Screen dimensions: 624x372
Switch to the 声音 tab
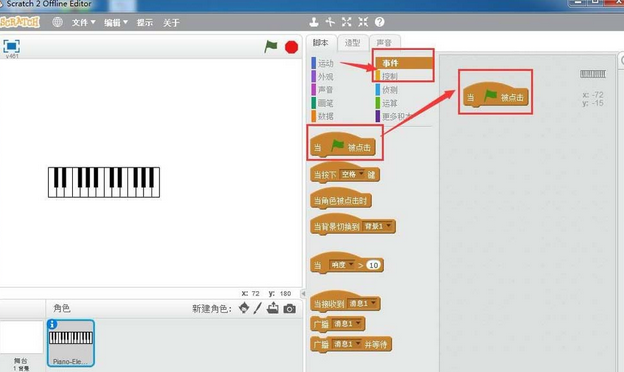coord(384,43)
